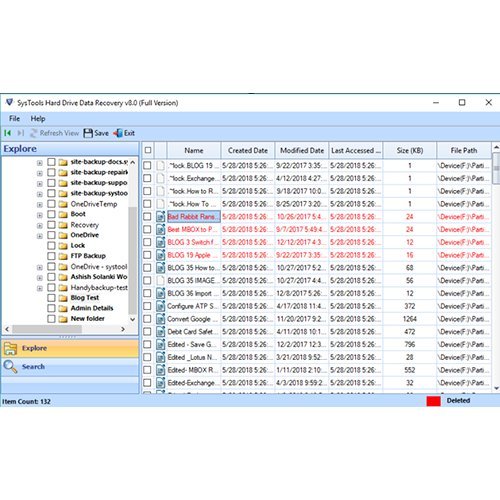Sort by the Size (KB) column header
The height and width of the screenshot is (500, 500).
coord(410,150)
